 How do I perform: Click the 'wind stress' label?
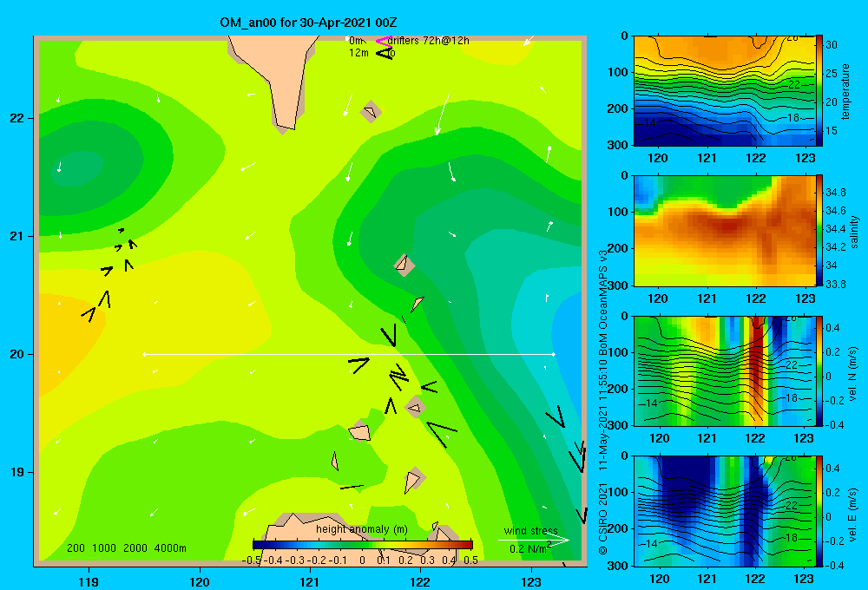pyautogui.click(x=530, y=531)
